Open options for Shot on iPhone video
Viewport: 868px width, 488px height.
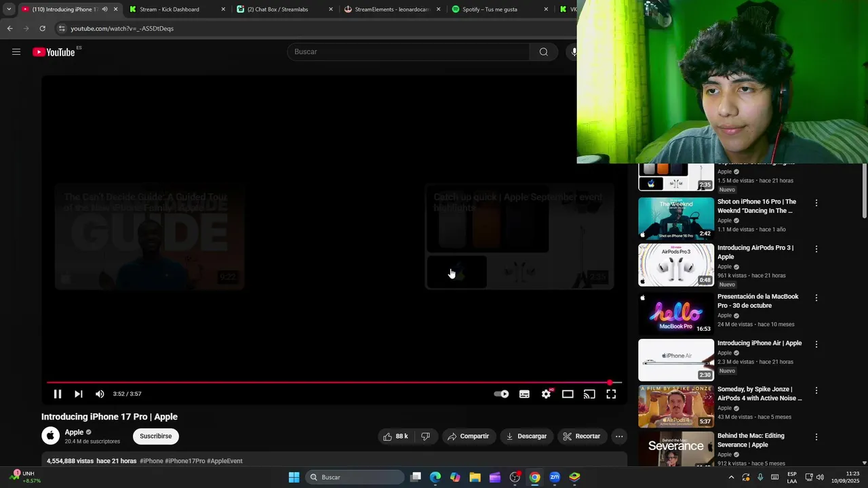[816, 203]
